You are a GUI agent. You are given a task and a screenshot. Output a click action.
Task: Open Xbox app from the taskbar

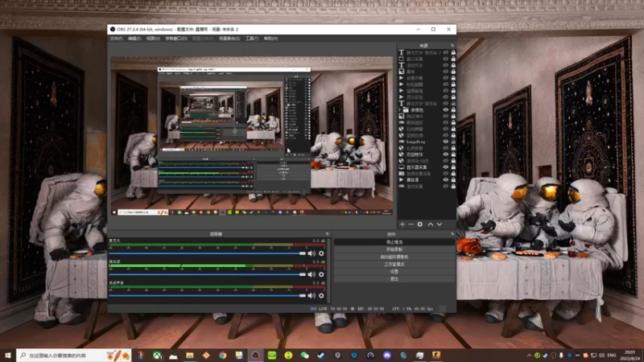157,356
